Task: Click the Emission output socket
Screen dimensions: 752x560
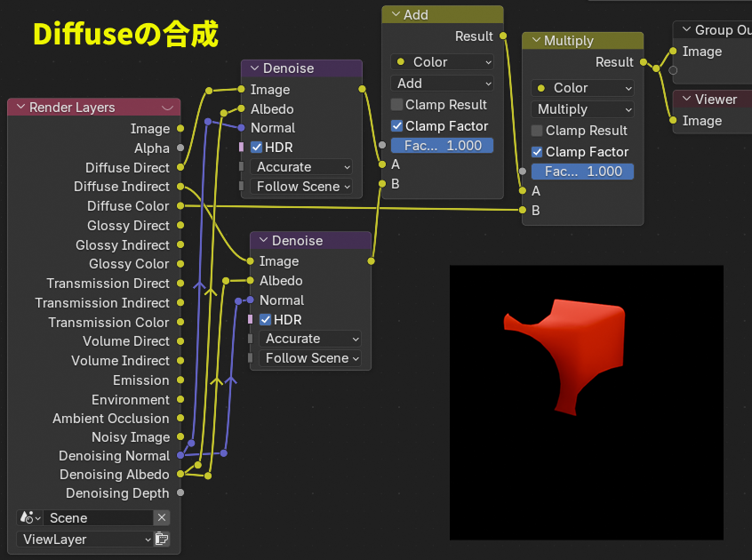Action: (x=180, y=380)
